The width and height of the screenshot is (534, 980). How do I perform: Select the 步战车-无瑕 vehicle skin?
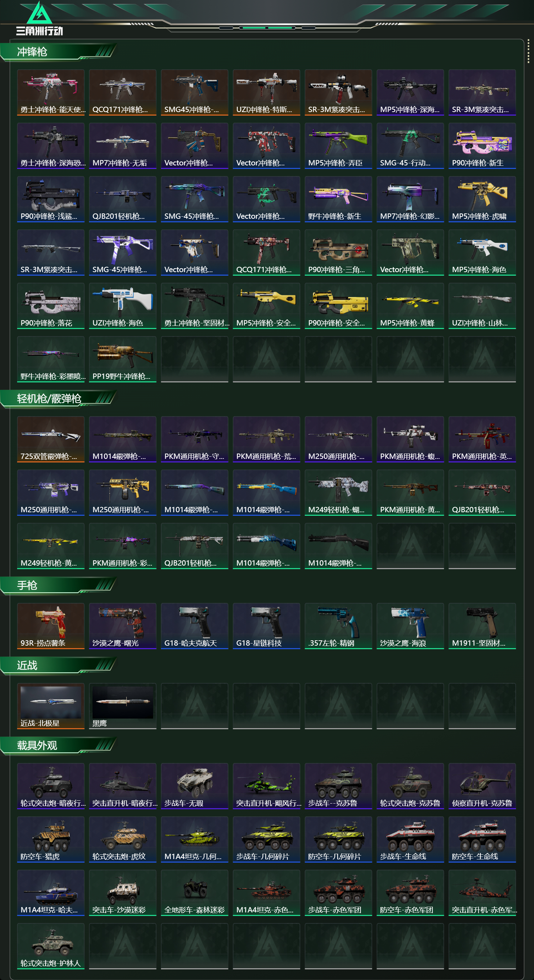click(x=194, y=786)
